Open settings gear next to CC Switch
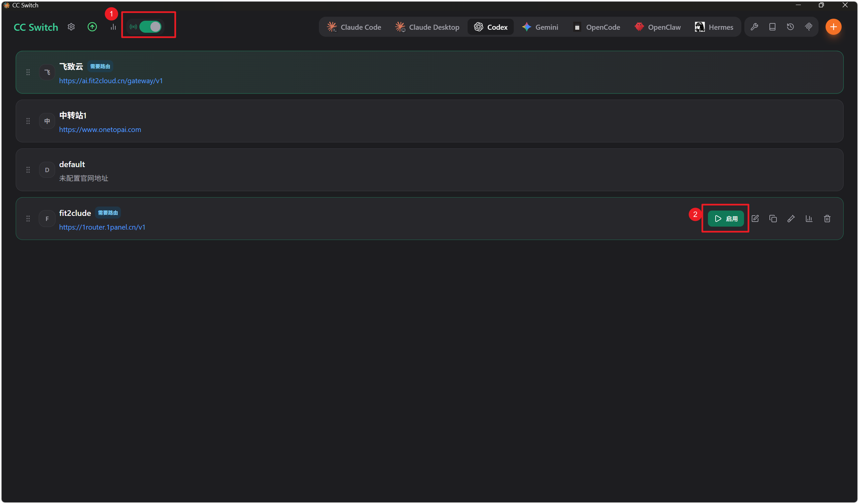Screen dimensions: 859x504 [71, 27]
